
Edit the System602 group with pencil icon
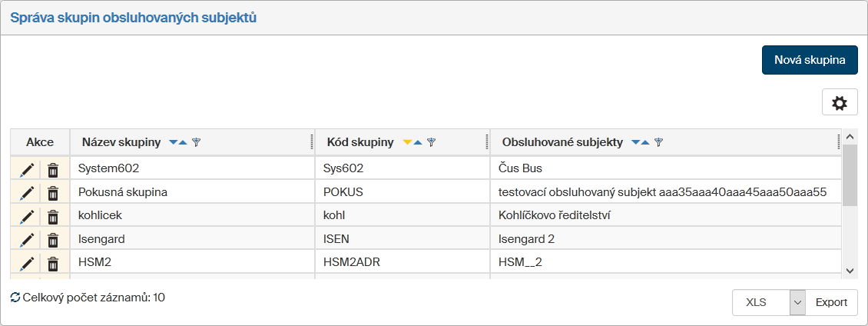point(27,169)
